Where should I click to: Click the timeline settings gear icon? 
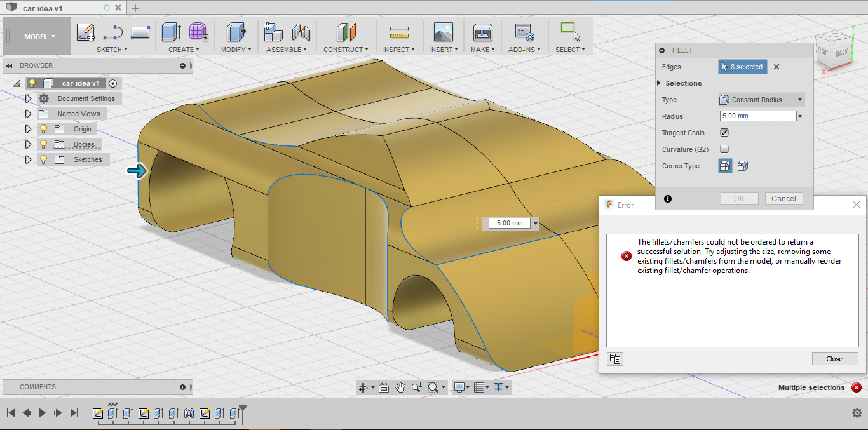[857, 413]
